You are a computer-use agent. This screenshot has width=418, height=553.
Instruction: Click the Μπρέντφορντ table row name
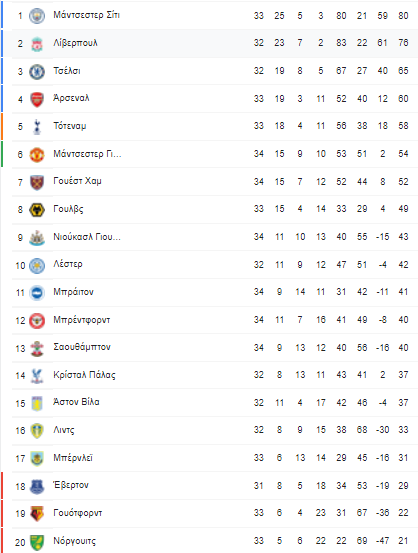[x=81, y=320]
